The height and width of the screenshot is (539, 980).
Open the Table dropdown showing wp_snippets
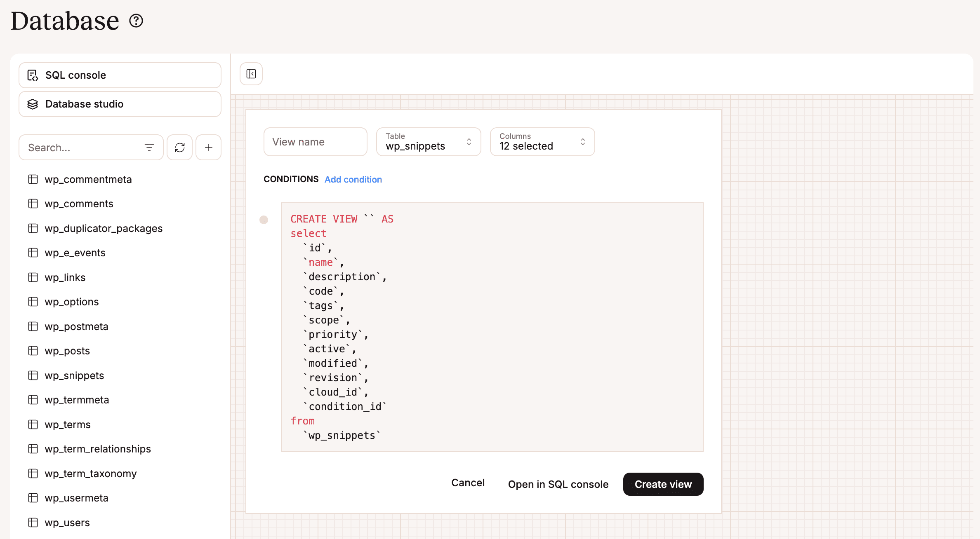(x=428, y=142)
